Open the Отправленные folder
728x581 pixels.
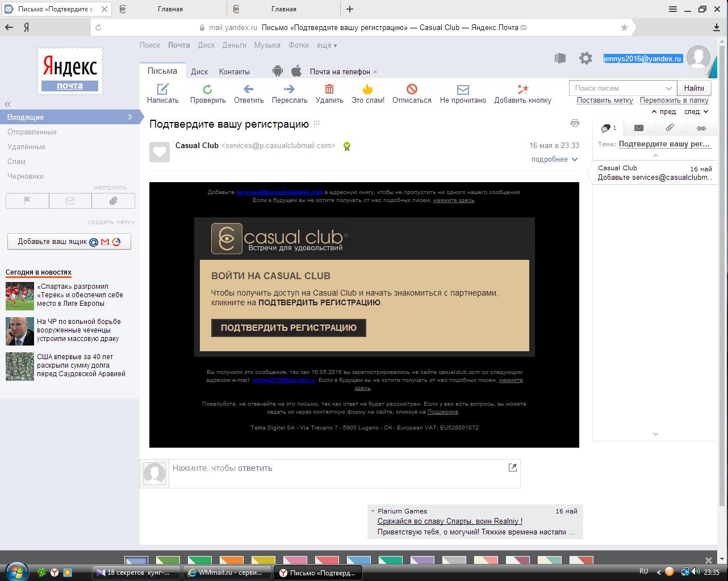(x=32, y=132)
